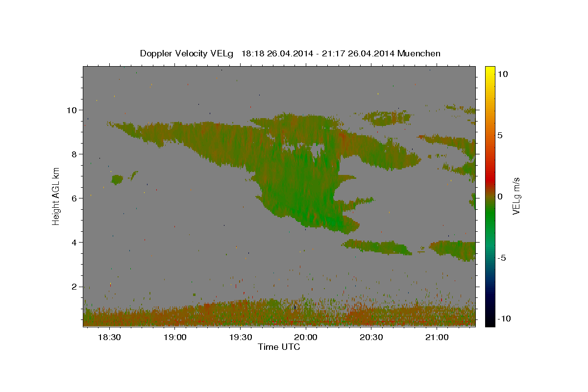Screen dimensions: 588x392
Task: Click the black bottom of the colorbar
Action: pyautogui.click(x=490, y=321)
